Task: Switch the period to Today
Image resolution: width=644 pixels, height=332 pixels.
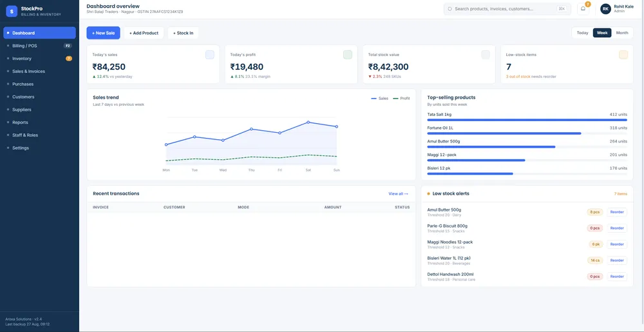Action: click(582, 33)
